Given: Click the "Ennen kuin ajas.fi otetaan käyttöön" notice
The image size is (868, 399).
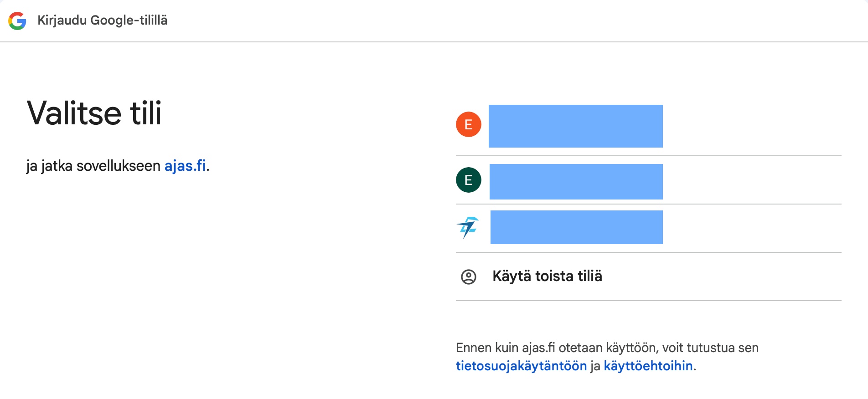Looking at the screenshot, I should click(607, 348).
